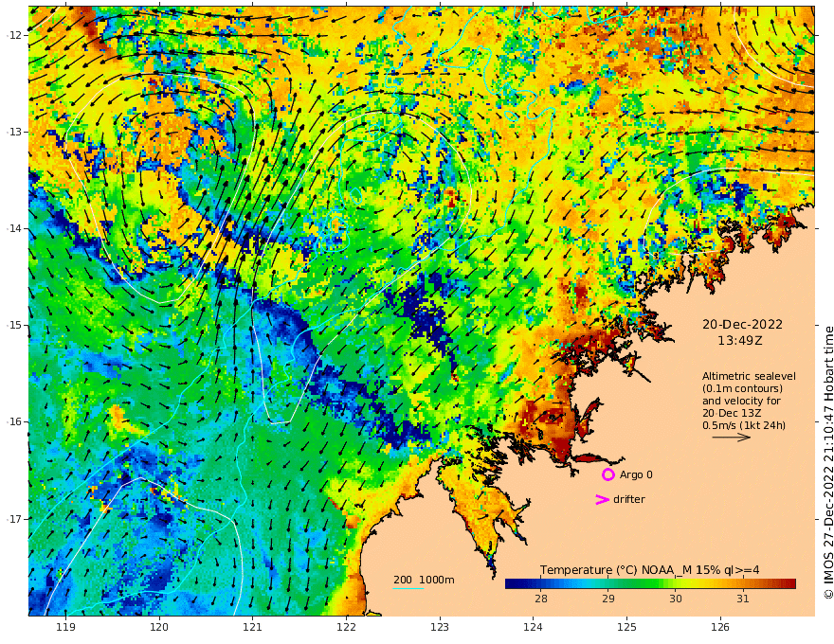The width and height of the screenshot is (834, 644).
Task: Click the 0.5m/s velocity reference arrow
Action: tap(732, 438)
